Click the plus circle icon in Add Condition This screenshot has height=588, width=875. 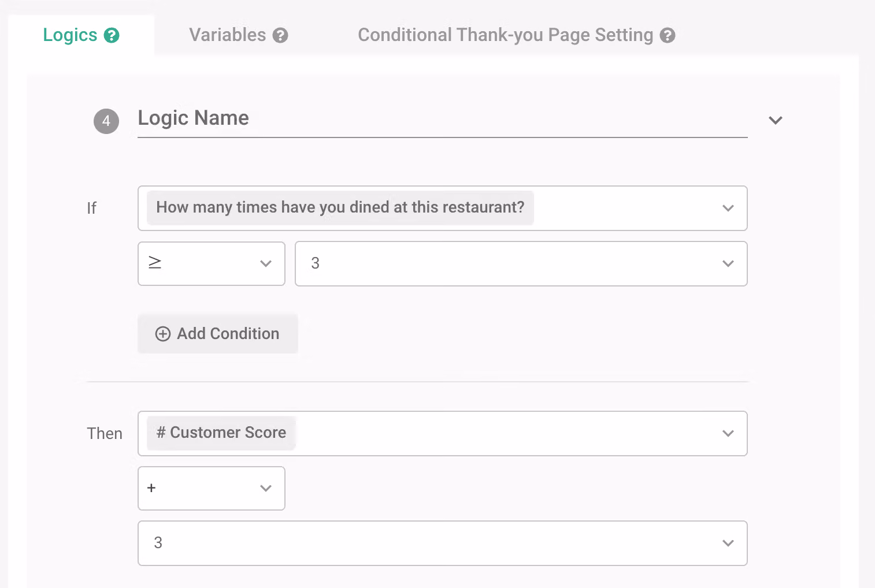163,334
